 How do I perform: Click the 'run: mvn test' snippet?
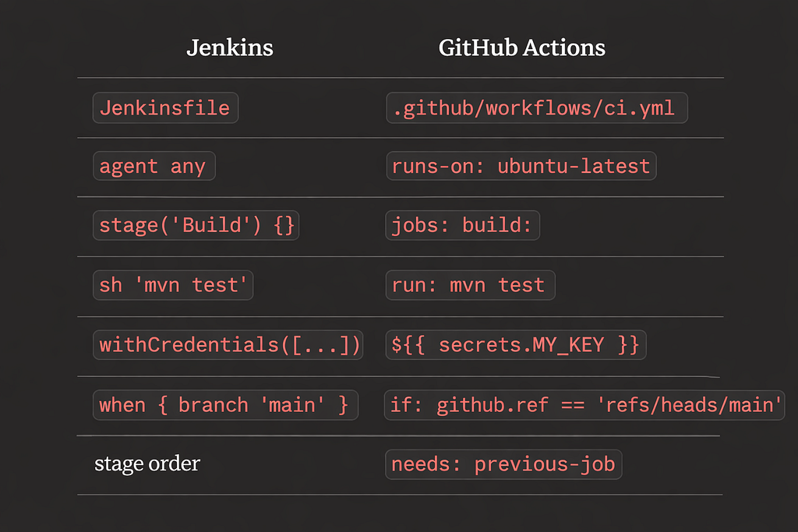pos(470,285)
